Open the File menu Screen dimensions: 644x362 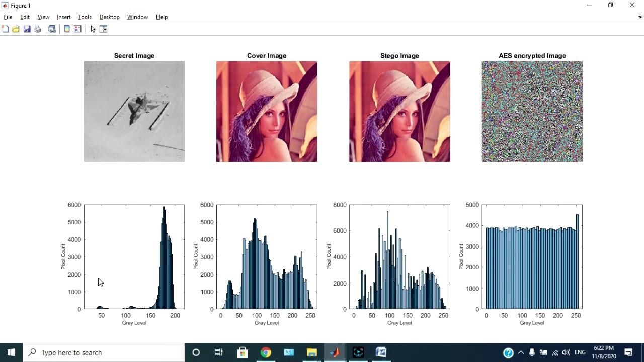coord(8,17)
